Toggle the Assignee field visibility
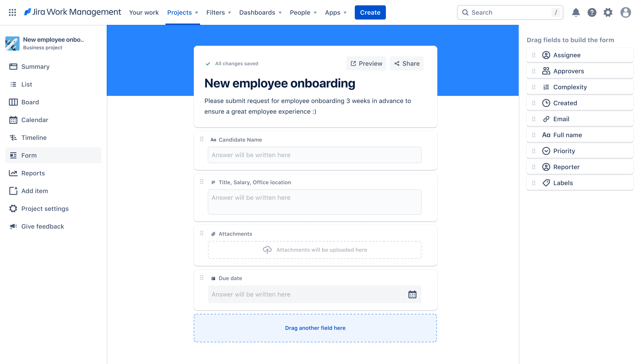Viewport: 640px width, 364px height. click(580, 55)
